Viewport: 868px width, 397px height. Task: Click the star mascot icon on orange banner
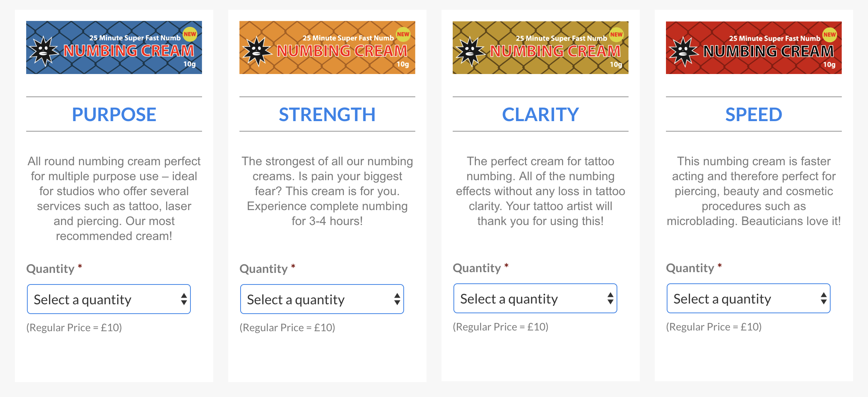point(257,51)
